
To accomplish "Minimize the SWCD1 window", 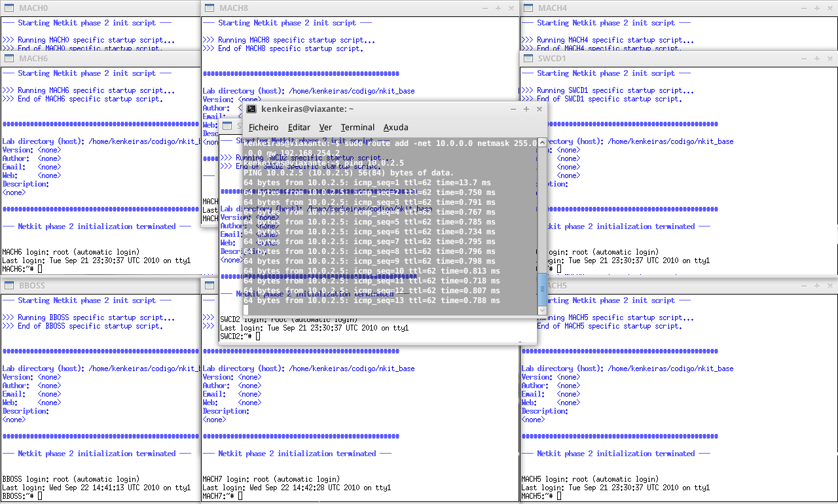I will click(x=804, y=58).
